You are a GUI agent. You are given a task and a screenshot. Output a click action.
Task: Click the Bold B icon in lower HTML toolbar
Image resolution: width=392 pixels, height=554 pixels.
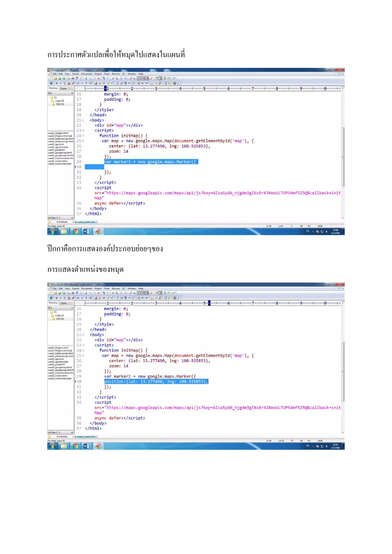click(56, 298)
